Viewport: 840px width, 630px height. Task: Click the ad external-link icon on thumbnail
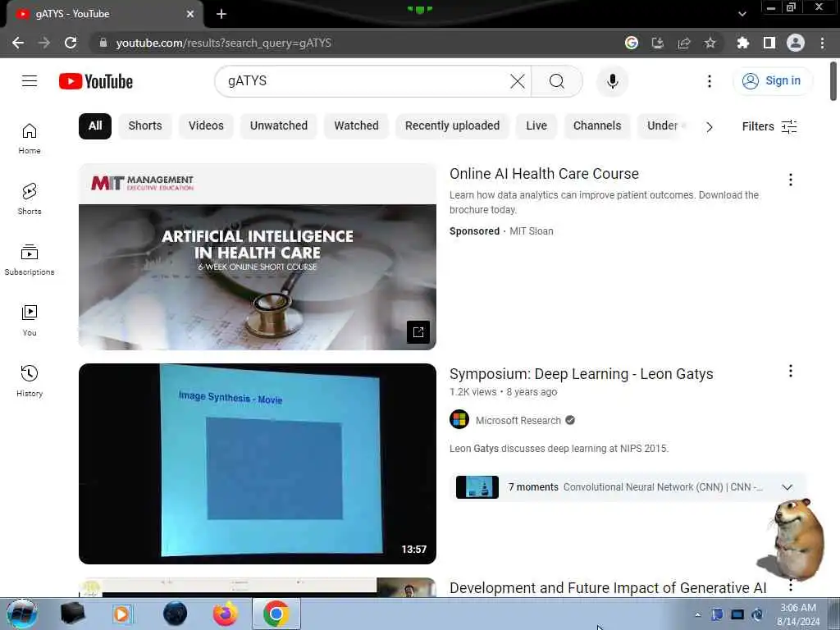(418, 332)
